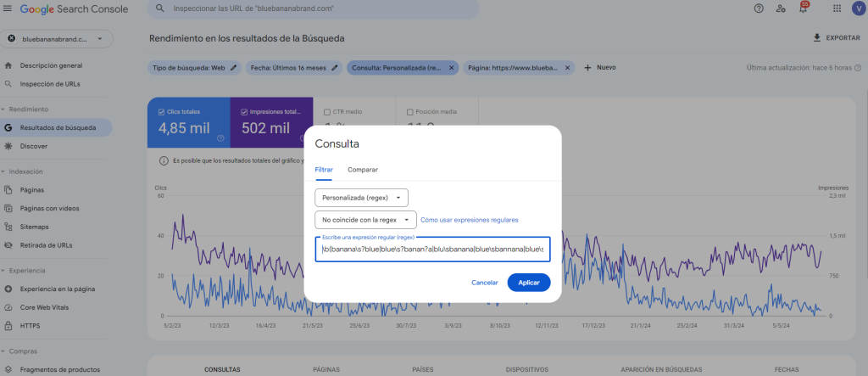Viewport: 868px width, 376px height.
Task: Enable the Posición media checkbox
Action: (410, 111)
